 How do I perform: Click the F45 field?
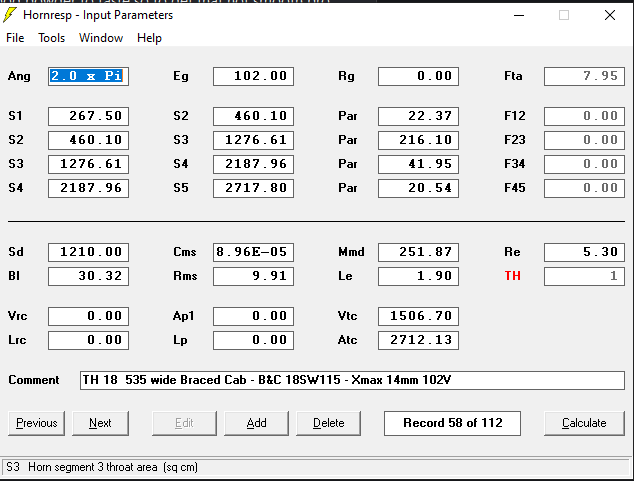point(584,188)
